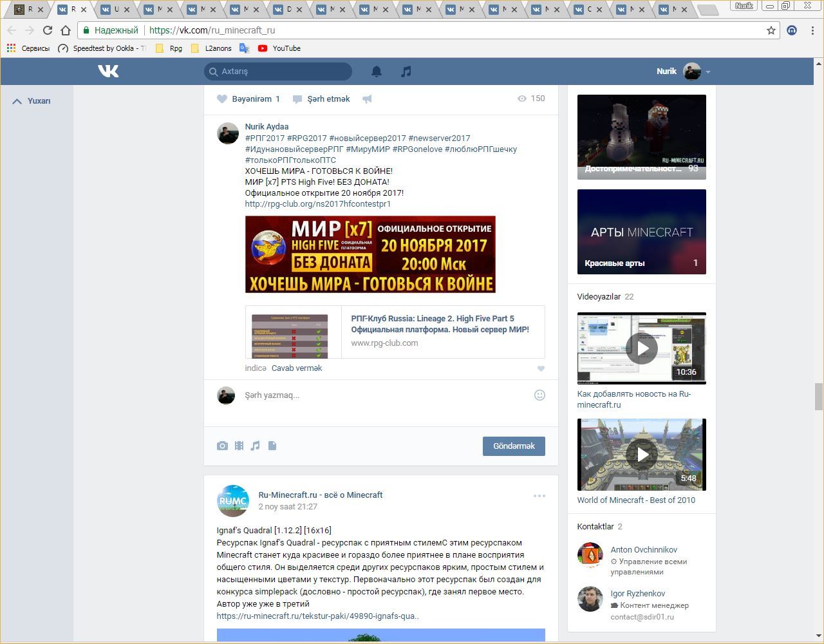
Task: Open the RUMC group avatar
Action: tap(233, 501)
